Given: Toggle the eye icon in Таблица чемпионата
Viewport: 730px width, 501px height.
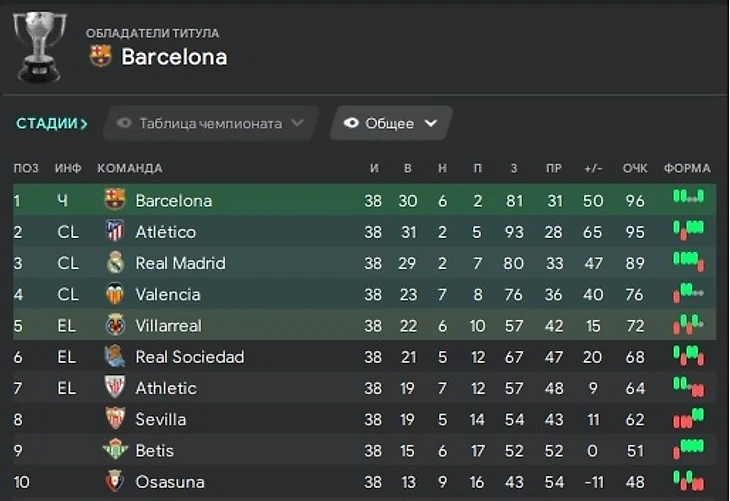Looking at the screenshot, I should coord(125,124).
